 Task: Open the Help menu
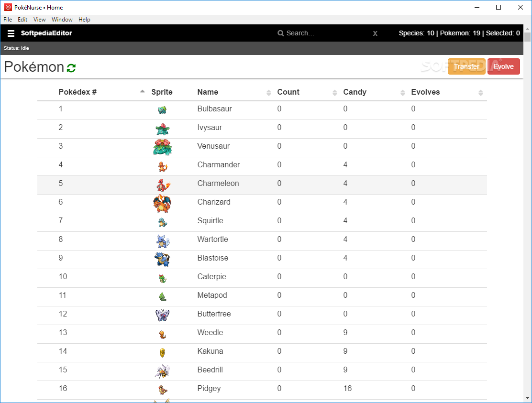pos(84,19)
